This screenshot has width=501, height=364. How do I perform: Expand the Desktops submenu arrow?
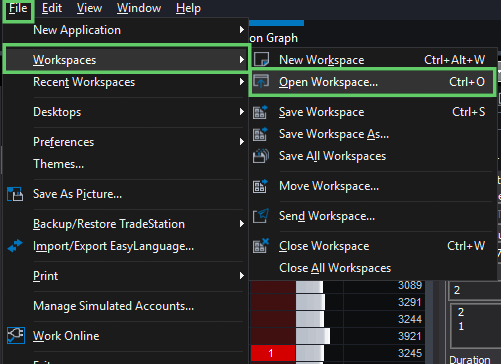tap(242, 112)
